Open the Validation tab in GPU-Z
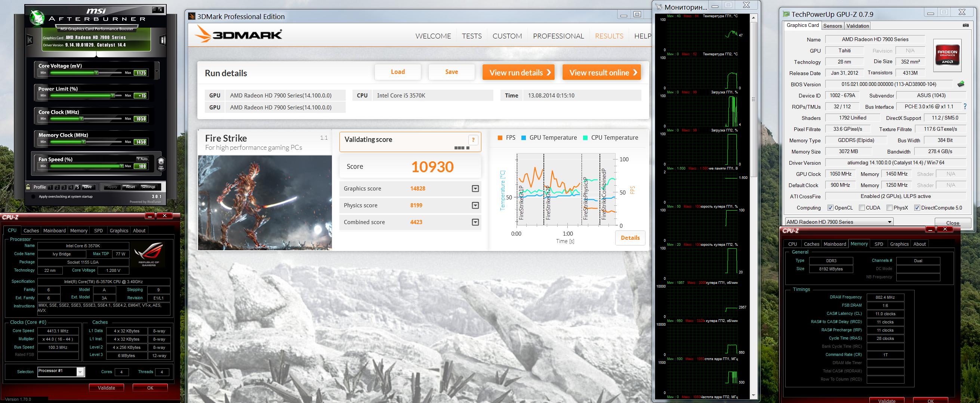The height and width of the screenshot is (403, 980). pyautogui.click(x=857, y=26)
